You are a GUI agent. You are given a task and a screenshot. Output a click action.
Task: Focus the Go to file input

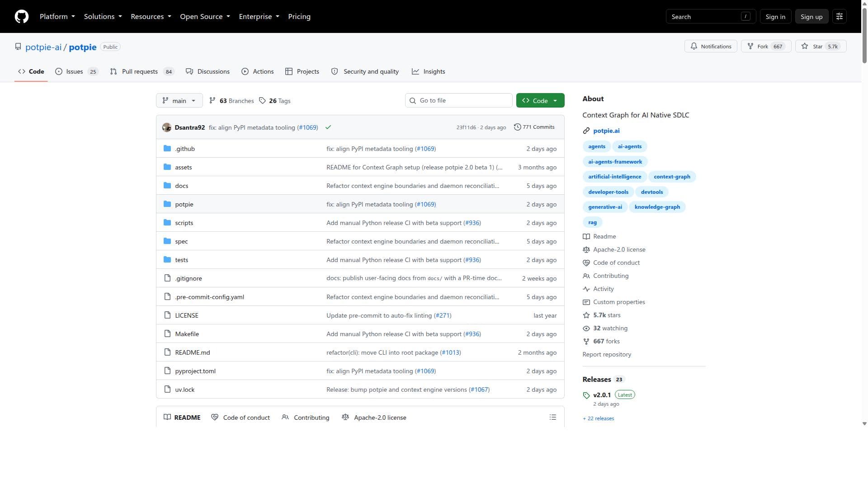pos(458,101)
